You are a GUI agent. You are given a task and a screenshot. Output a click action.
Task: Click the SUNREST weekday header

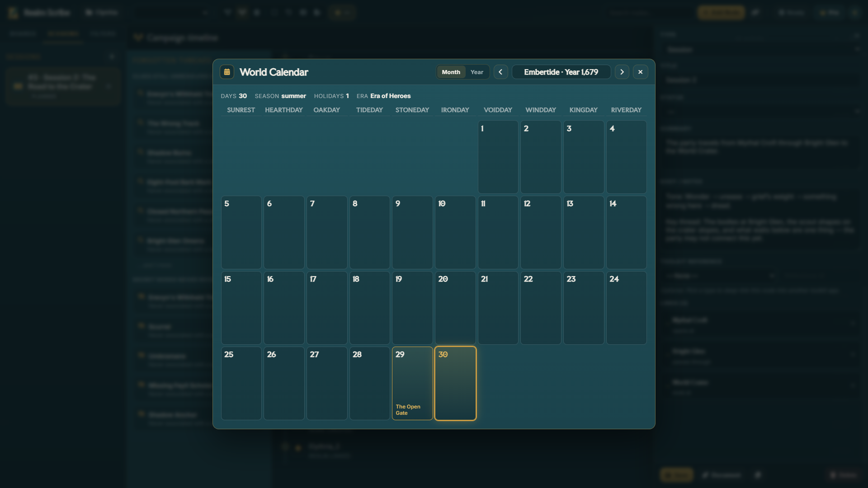pos(241,110)
